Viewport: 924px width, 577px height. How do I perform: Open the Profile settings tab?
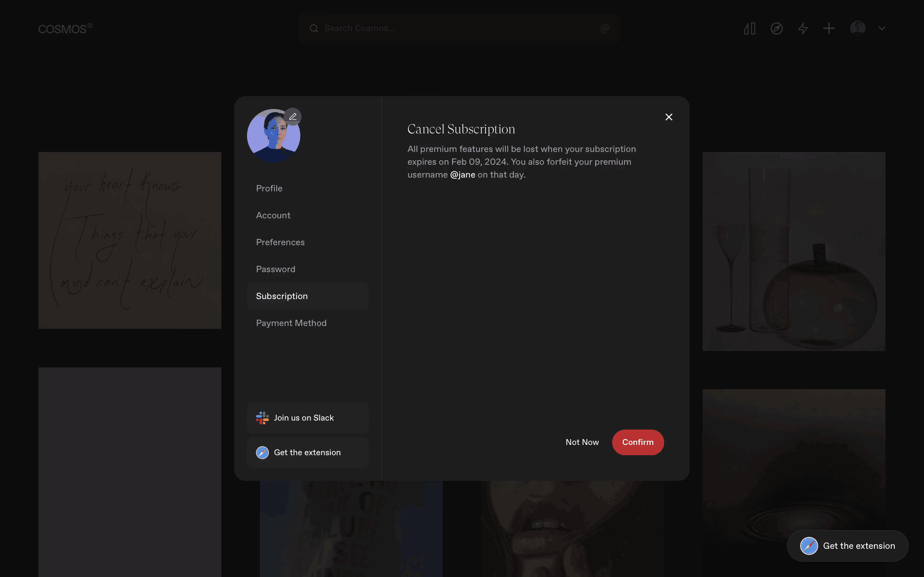point(269,188)
